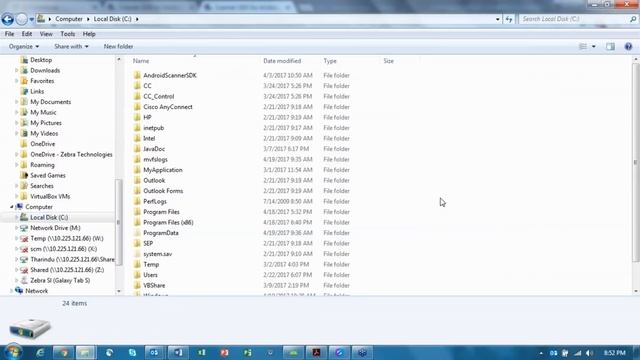The width and height of the screenshot is (640, 360).
Task: Select the Users folder name
Action: 150,275
